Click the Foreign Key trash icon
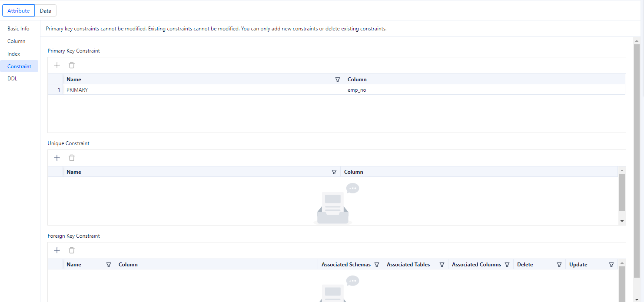This screenshot has height=302, width=644. [x=72, y=250]
